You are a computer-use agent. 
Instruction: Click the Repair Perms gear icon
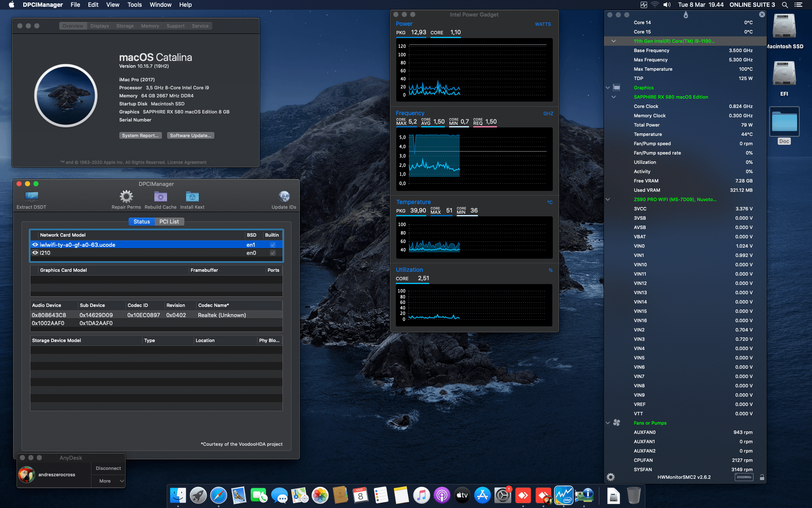coord(126,196)
